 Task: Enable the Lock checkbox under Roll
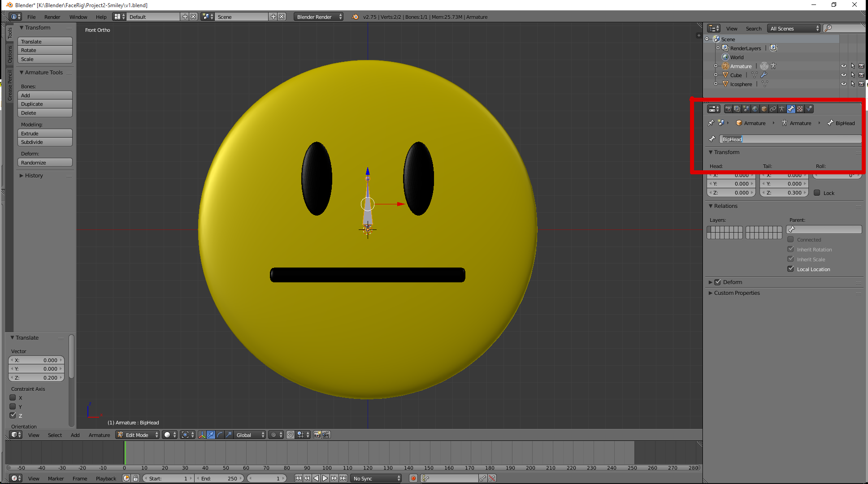(817, 193)
